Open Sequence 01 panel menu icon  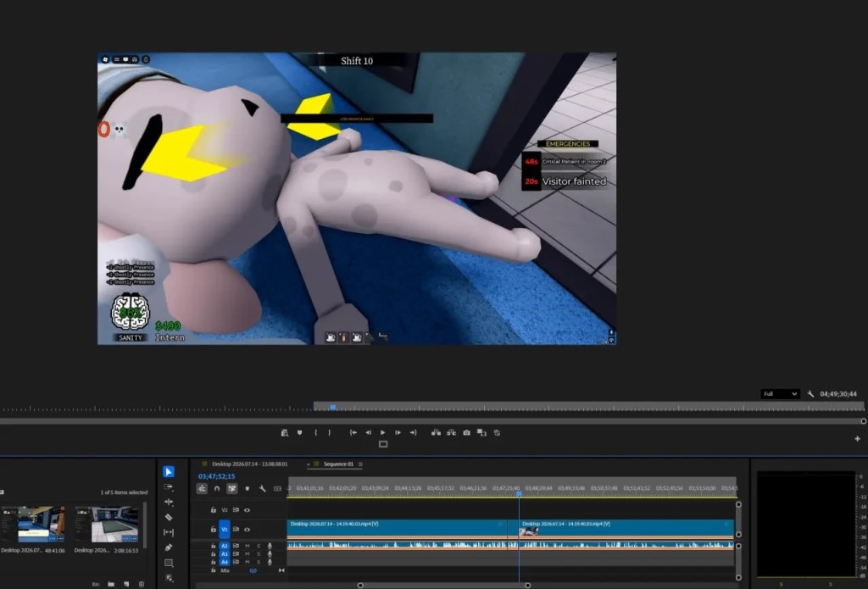[360, 464]
